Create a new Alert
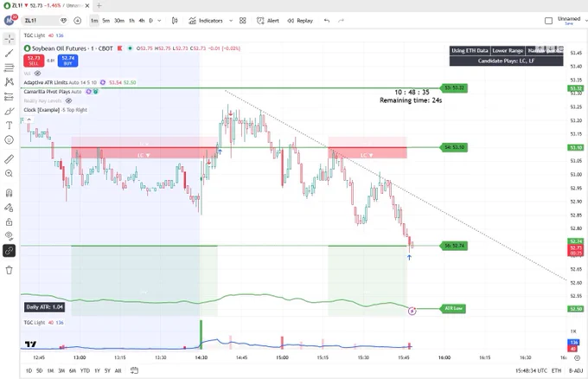 coord(268,21)
